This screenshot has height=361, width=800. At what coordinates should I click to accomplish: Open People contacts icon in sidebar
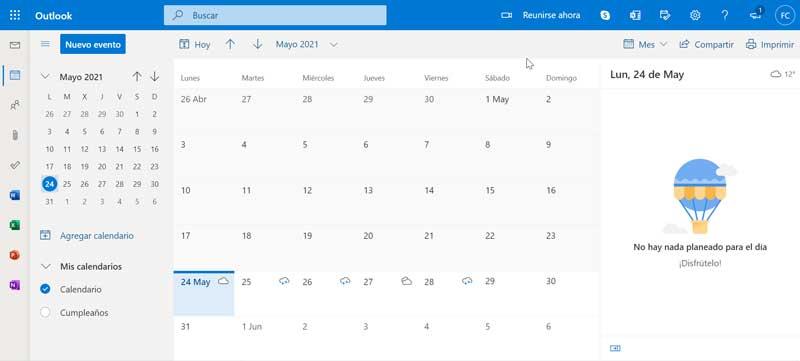point(15,106)
